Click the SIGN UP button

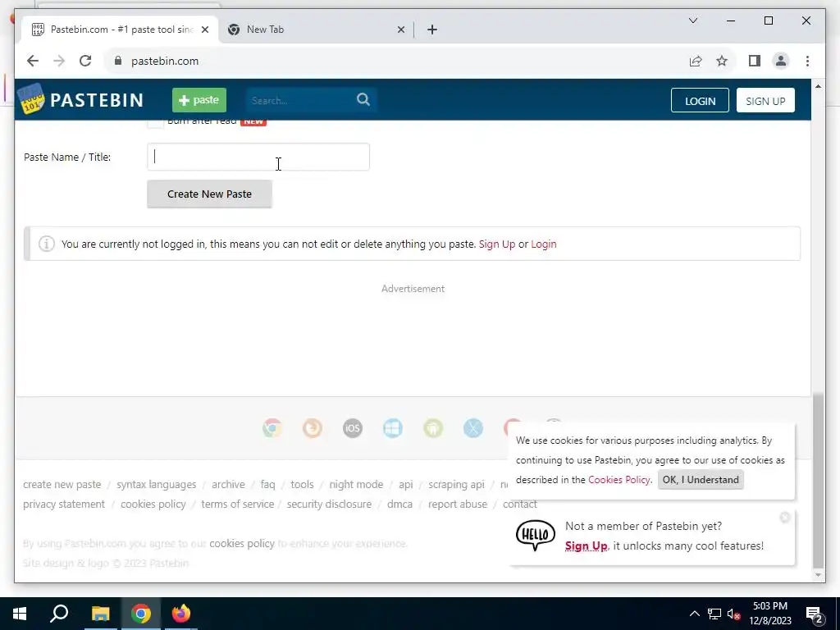(765, 101)
